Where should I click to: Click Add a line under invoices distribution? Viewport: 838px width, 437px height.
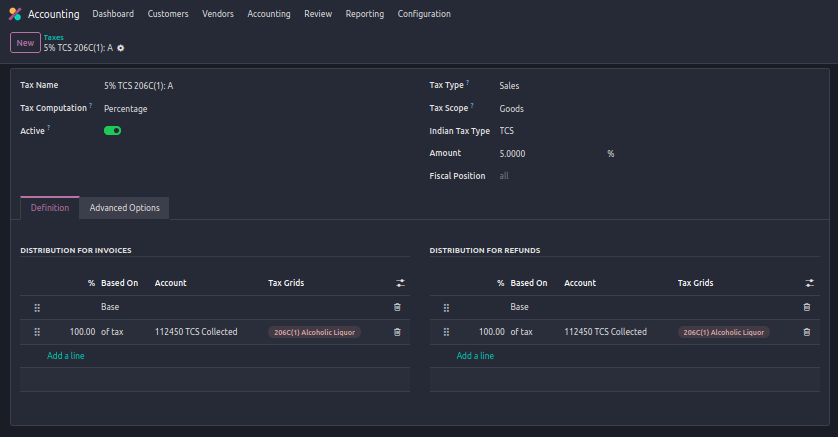coord(66,355)
